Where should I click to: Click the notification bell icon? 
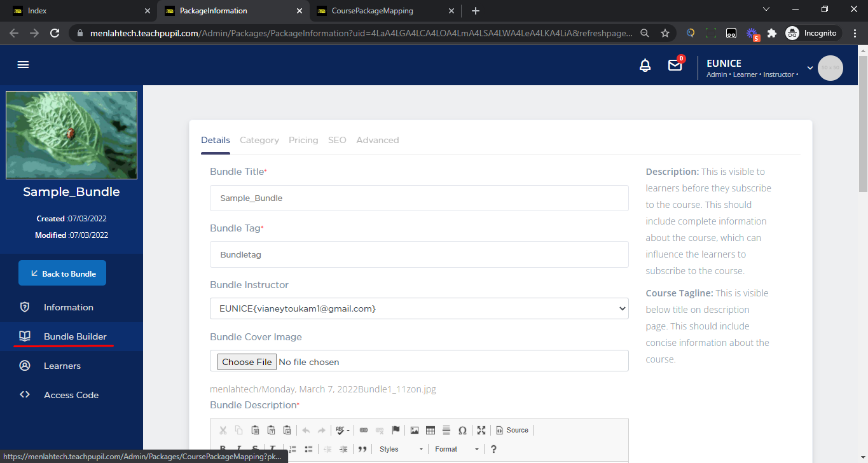click(645, 66)
